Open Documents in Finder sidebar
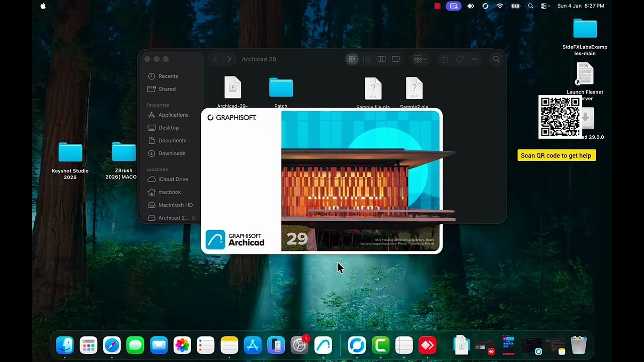 click(x=172, y=141)
